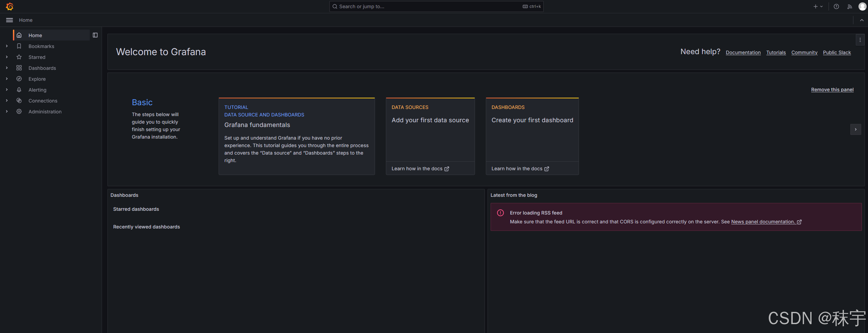Click the Starred dashboards heading
The width and height of the screenshot is (868, 333).
point(136,209)
